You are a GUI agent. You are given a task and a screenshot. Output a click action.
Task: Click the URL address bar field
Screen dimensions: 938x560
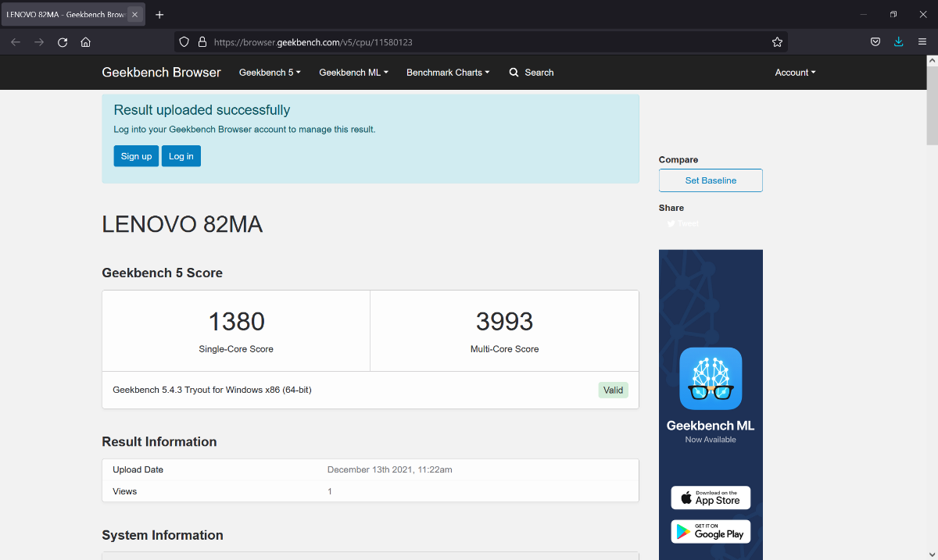click(485, 42)
